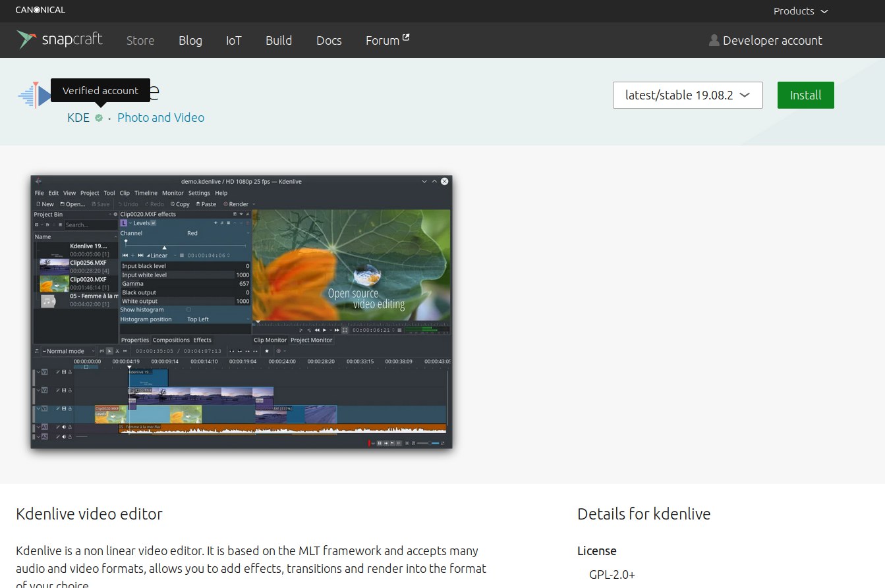Open the Forum external link

387,40
